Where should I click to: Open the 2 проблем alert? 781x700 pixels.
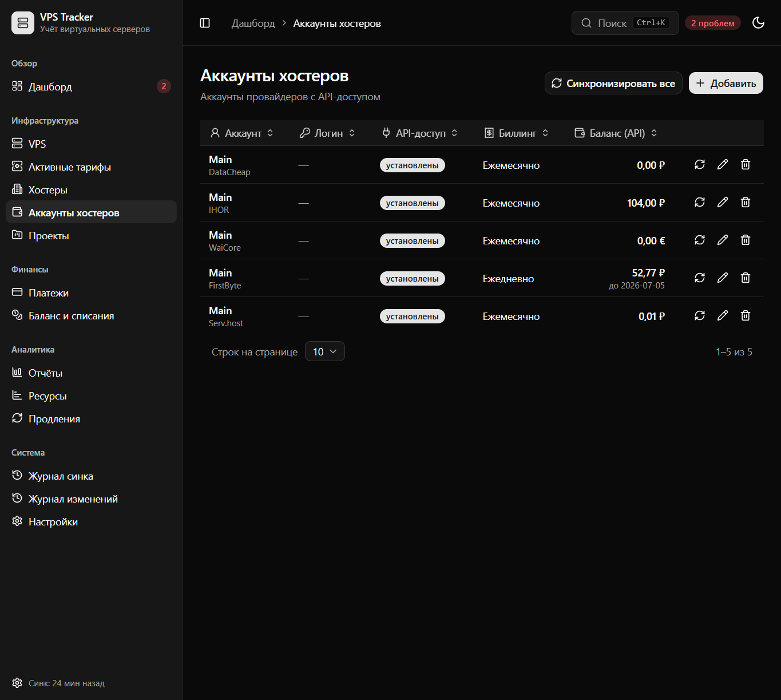[713, 23]
